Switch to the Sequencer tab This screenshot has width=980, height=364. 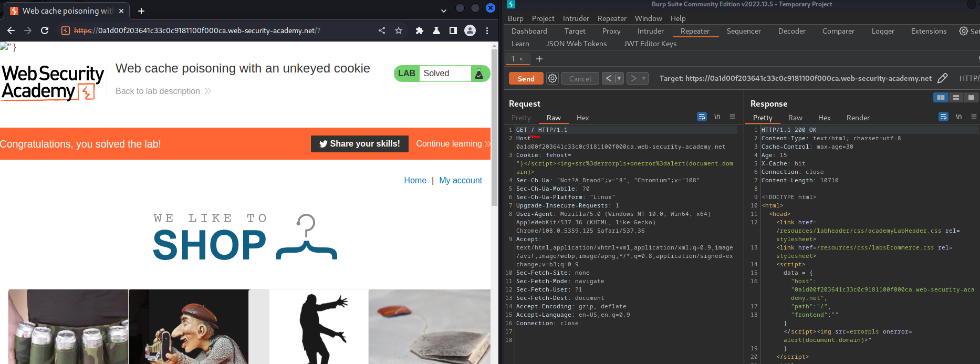point(744,31)
